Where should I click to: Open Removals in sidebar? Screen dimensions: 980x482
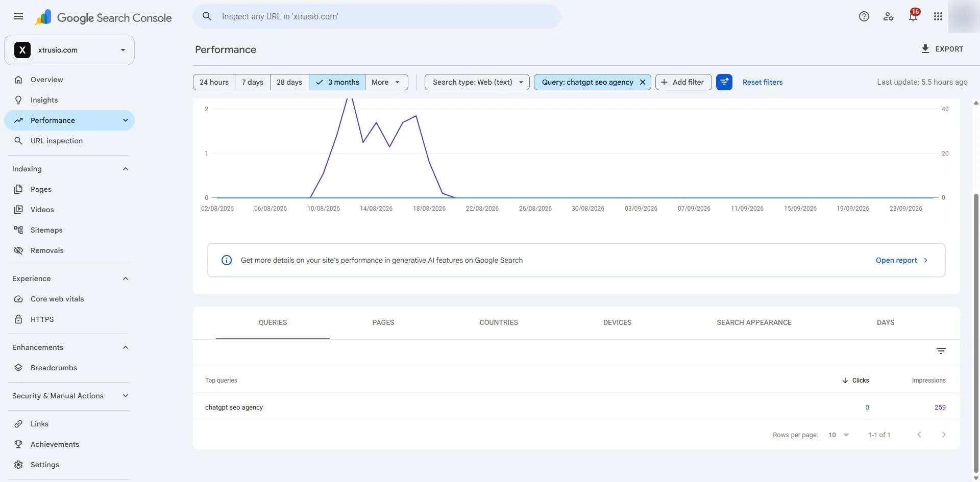coord(69,250)
